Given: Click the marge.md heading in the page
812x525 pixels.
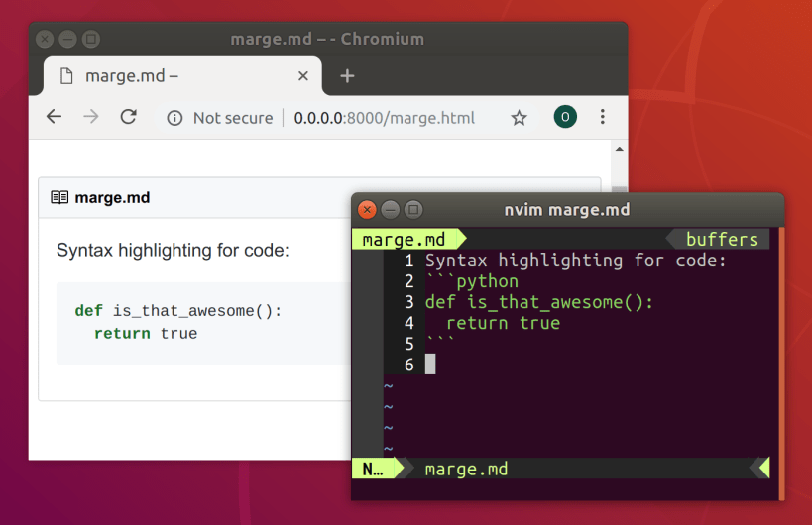Looking at the screenshot, I should point(112,197).
